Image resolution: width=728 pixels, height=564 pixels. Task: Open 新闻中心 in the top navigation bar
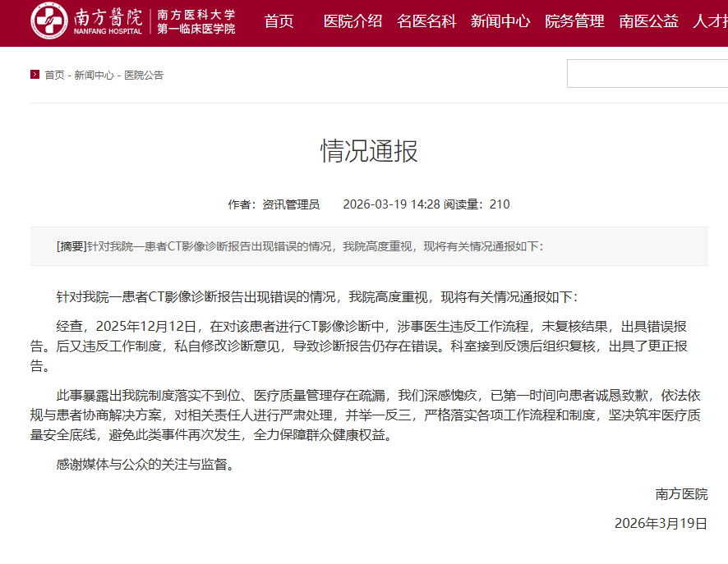[500, 21]
